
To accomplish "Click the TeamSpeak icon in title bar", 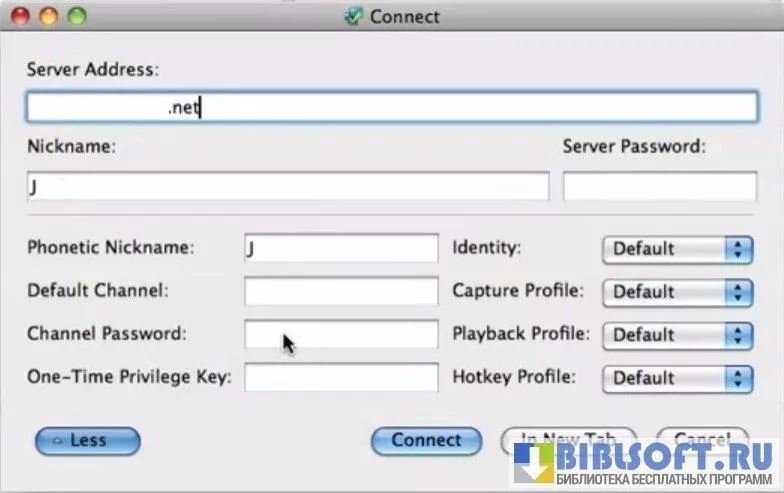I will coord(353,17).
